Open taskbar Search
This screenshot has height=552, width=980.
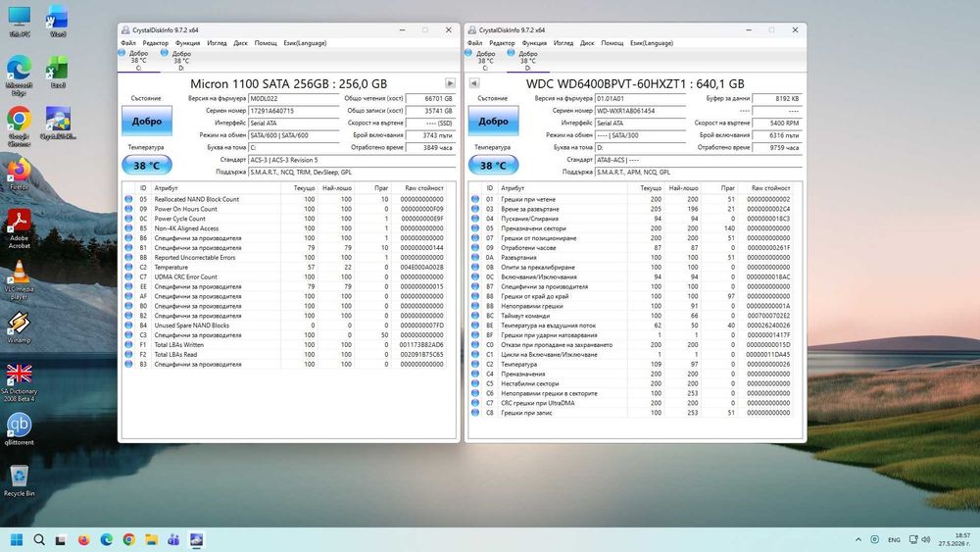(x=39, y=539)
